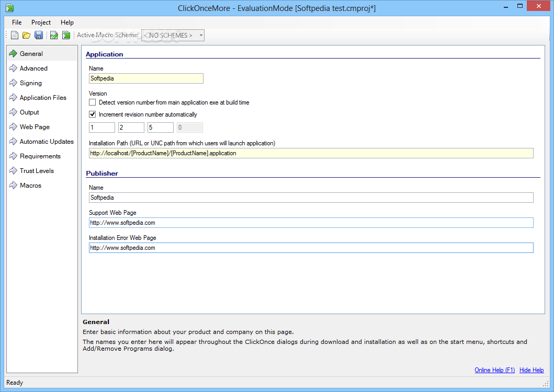Click the major version field containing 1
Viewport: 554px width, 392px height.
point(102,128)
